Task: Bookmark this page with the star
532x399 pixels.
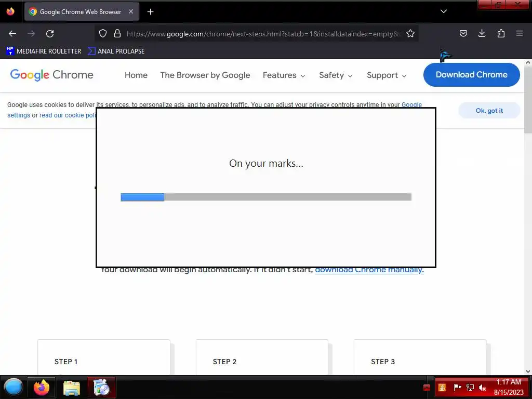Action: pyautogui.click(x=410, y=34)
